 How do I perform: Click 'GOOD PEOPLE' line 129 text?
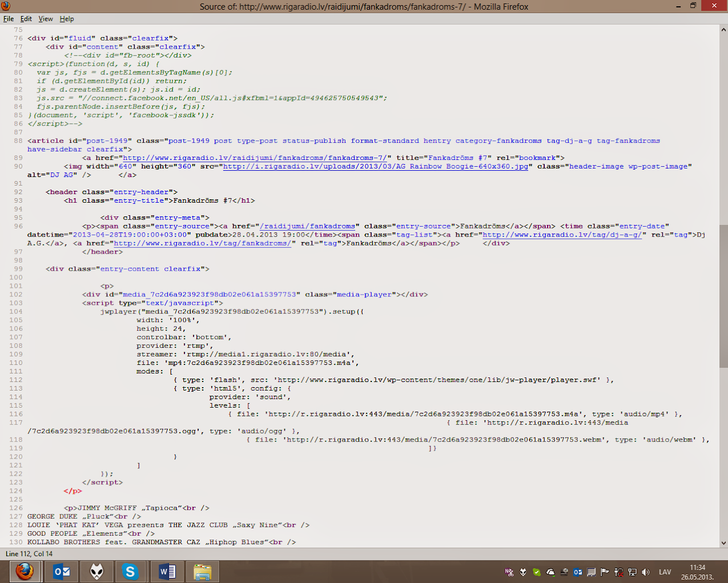pyautogui.click(x=52, y=534)
